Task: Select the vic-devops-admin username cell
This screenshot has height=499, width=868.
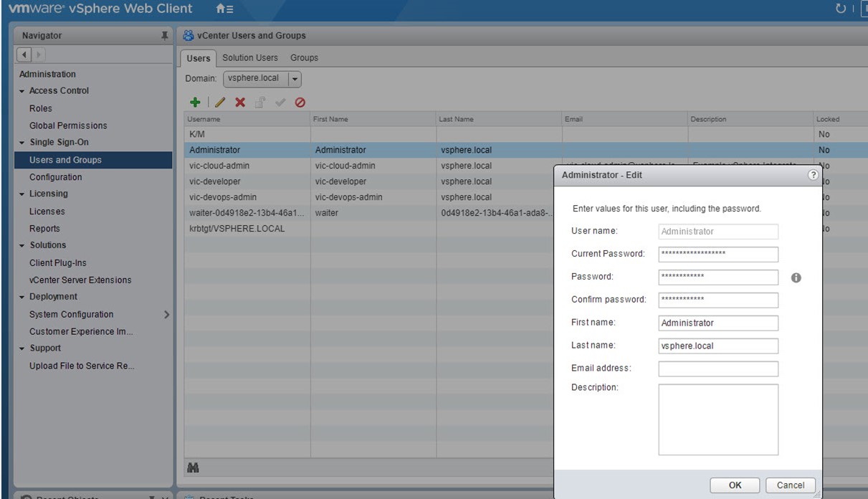Action: (x=247, y=197)
